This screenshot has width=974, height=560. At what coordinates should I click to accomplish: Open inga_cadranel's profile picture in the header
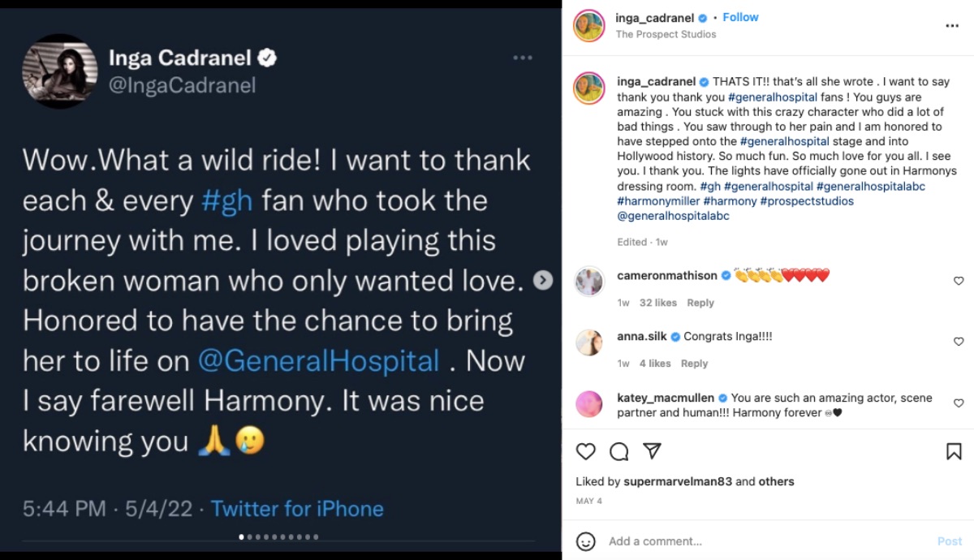(588, 25)
